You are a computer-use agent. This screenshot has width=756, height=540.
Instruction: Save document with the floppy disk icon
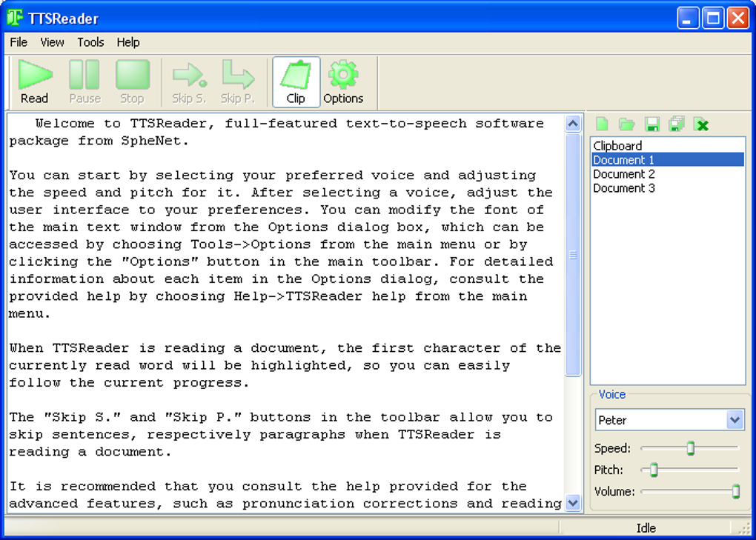pos(651,124)
